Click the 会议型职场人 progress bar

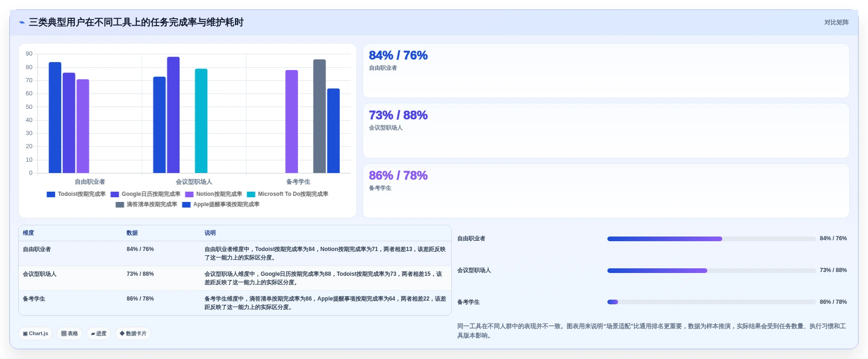click(x=711, y=271)
